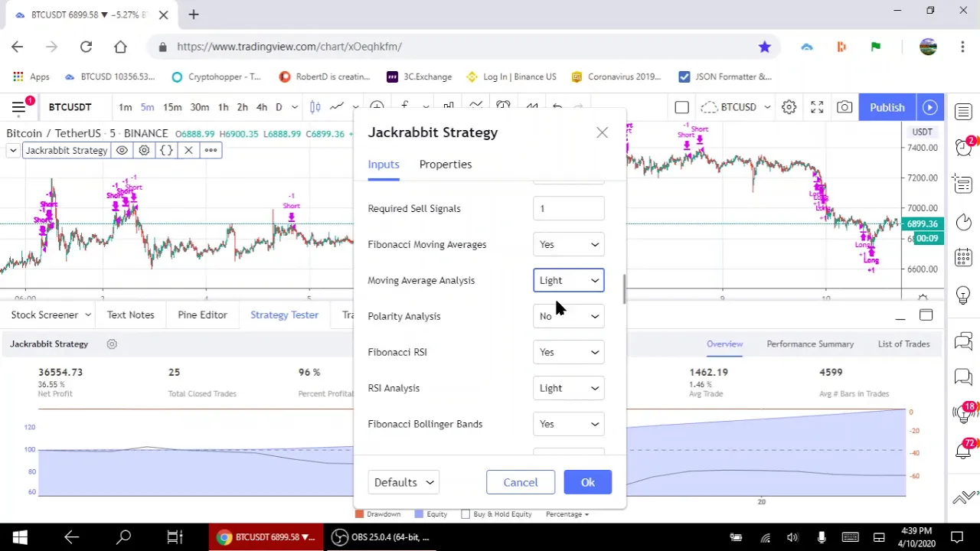Open Fibonacci Moving Averages dropdown
The width and height of the screenshot is (980, 551).
(569, 244)
